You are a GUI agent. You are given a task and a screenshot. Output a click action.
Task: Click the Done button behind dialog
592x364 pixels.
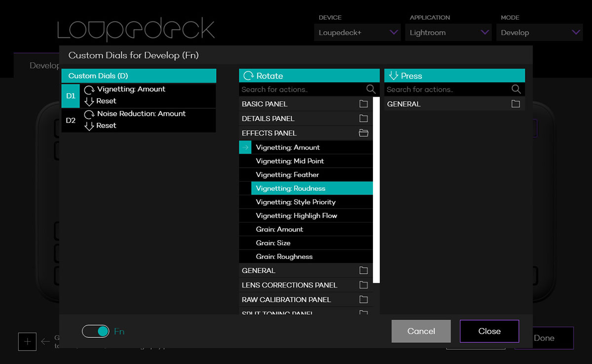544,338
